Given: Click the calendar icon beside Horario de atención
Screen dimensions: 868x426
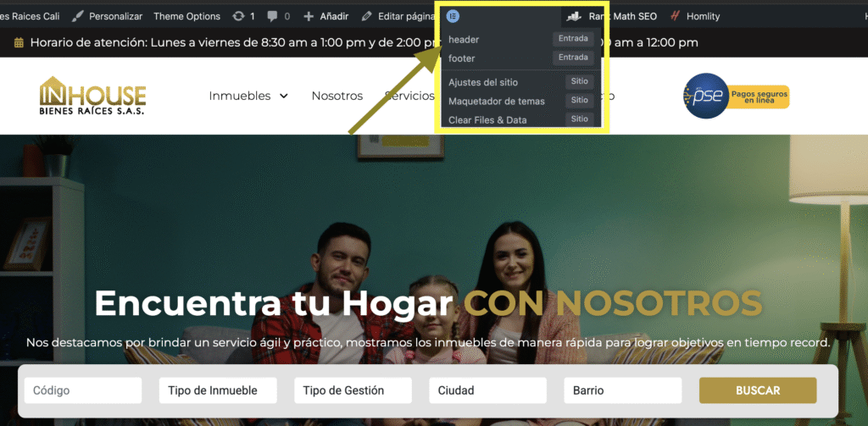Looking at the screenshot, I should pos(19,43).
